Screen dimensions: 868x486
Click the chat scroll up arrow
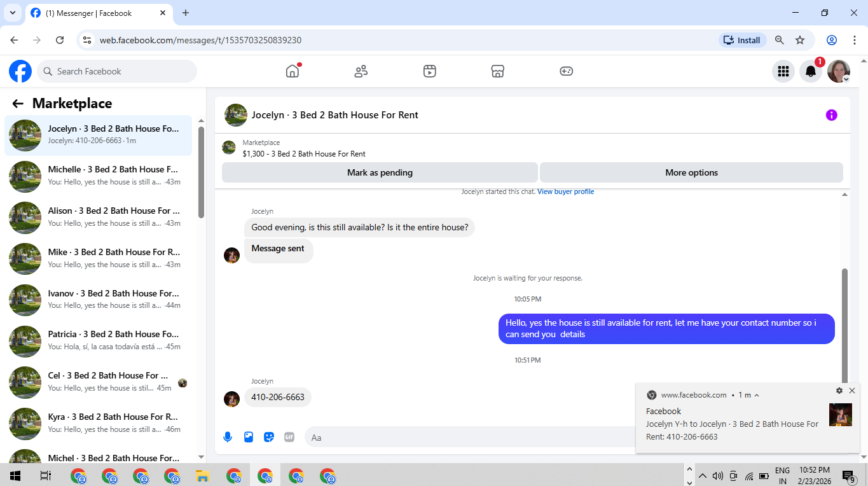(844, 195)
